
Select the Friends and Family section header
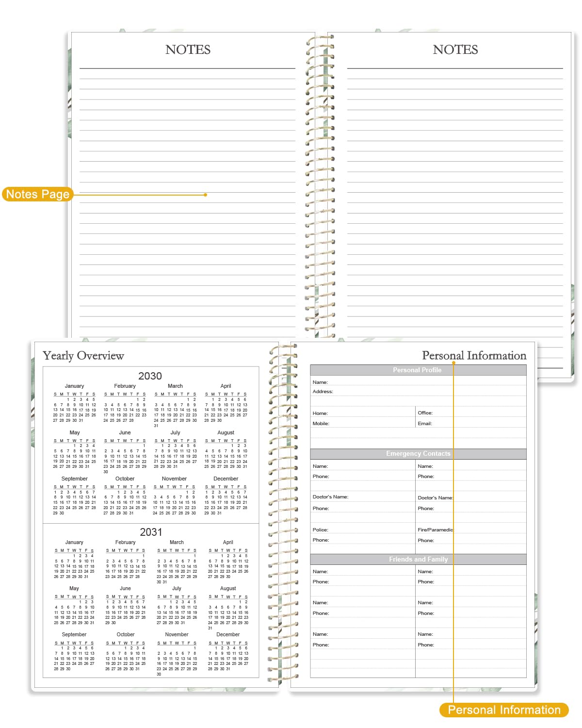(x=418, y=559)
